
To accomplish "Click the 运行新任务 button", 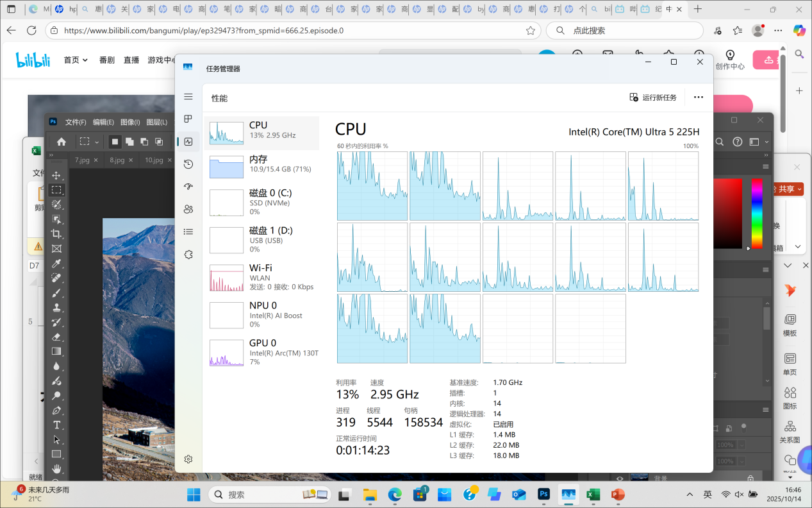I will coord(653,97).
